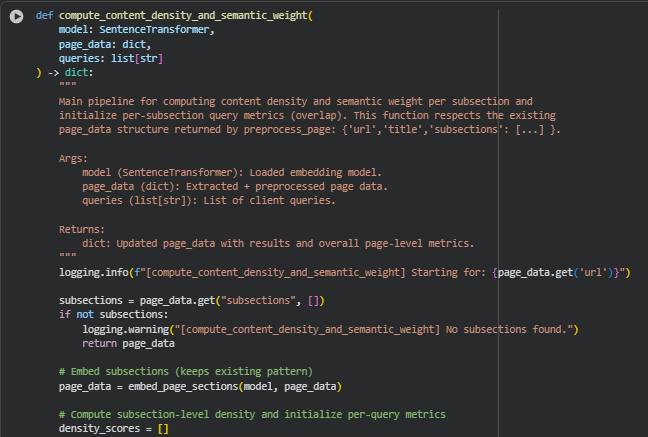This screenshot has width=648, height=437.
Task: Click the function name compute_content_density_and_semantic_weight in def line
Action: click(185, 17)
